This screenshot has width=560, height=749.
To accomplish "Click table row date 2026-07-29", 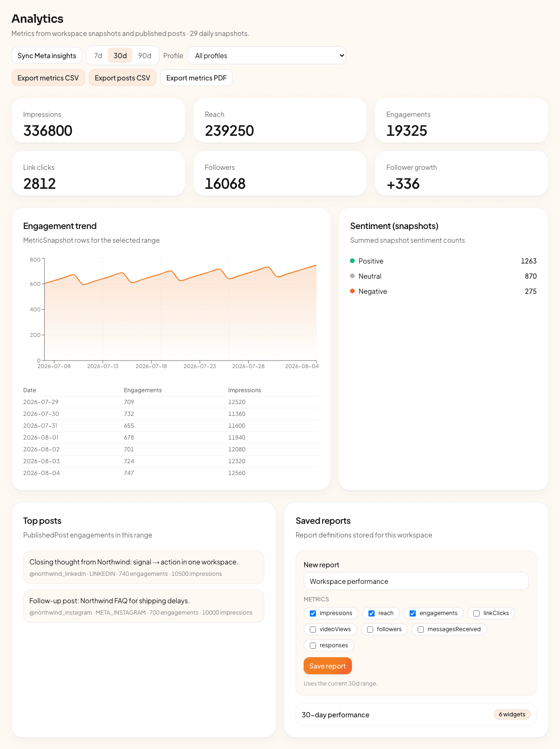I will 41,402.
